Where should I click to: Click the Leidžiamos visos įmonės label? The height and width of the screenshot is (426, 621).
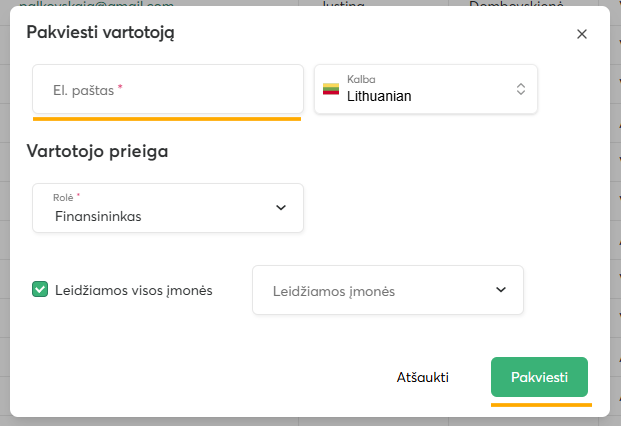point(133,290)
